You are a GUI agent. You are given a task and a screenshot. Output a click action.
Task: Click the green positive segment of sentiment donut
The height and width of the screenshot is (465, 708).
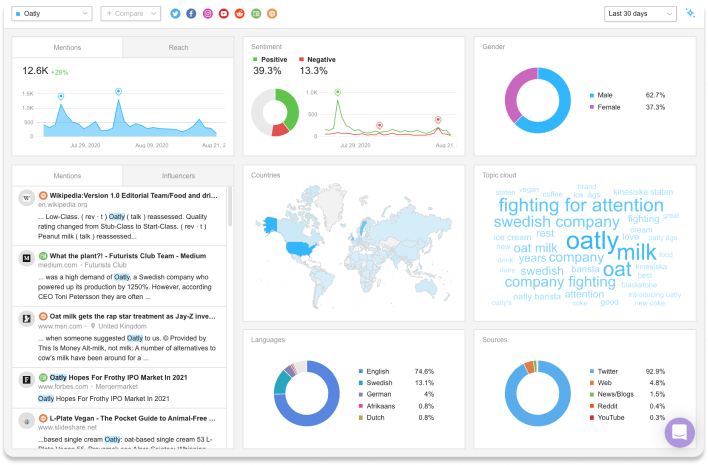[x=290, y=108]
